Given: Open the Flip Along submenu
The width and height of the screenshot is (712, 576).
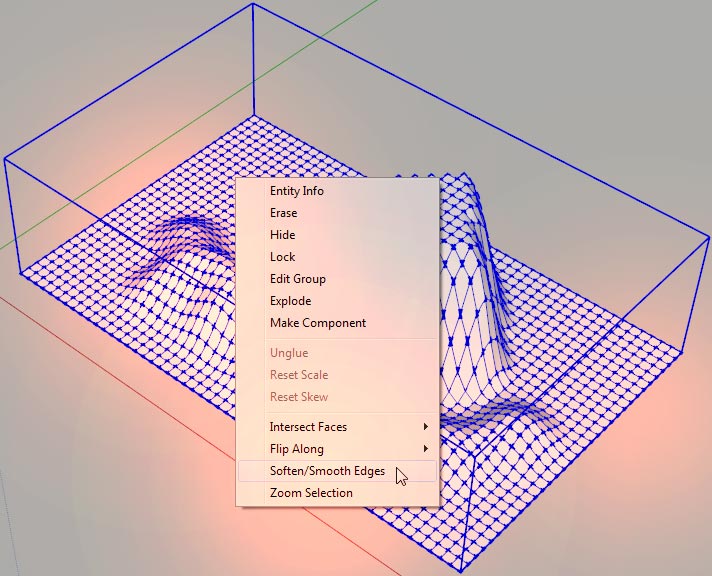Looking at the screenshot, I should 337,449.
